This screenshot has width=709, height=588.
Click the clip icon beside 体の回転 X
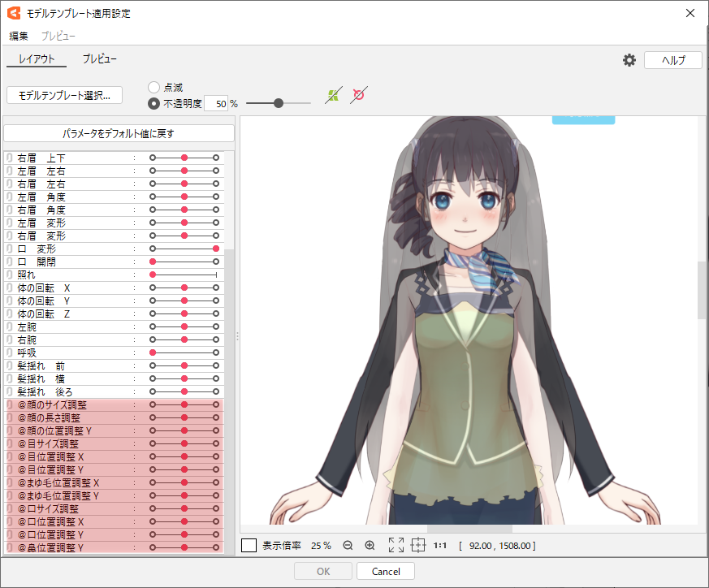coord(10,288)
